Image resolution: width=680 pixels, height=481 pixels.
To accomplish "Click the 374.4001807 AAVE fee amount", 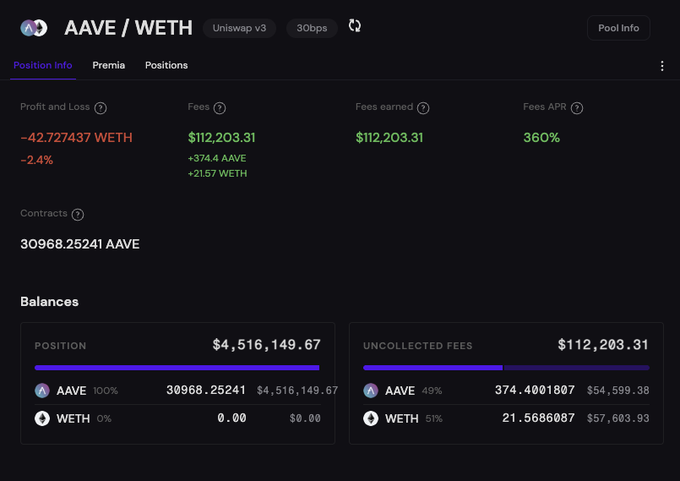I will click(535, 390).
